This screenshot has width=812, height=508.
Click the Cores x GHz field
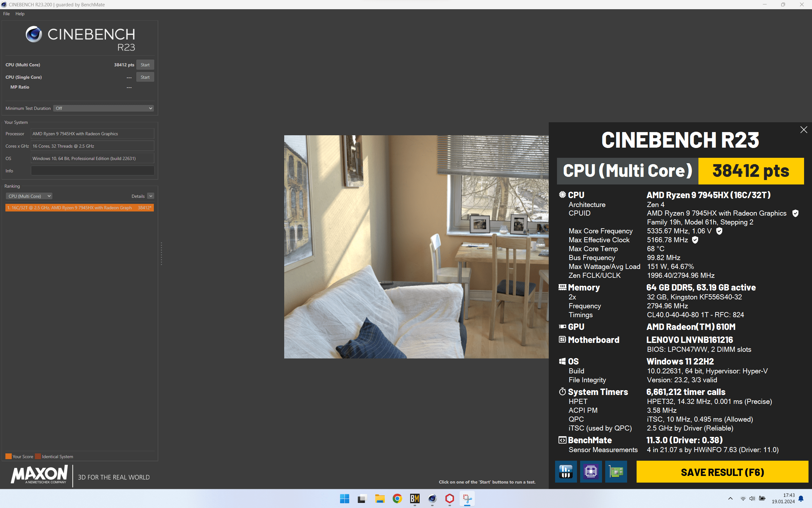click(x=93, y=146)
